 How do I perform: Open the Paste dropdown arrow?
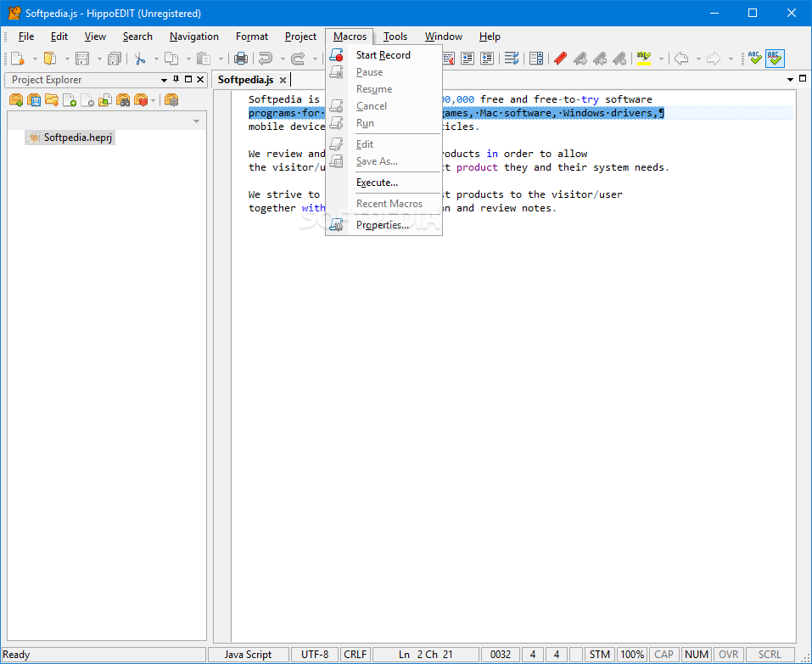[x=221, y=59]
